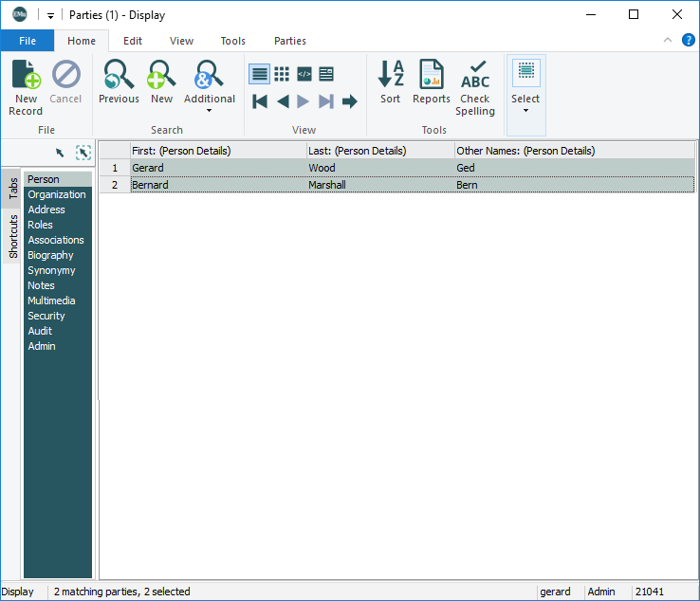Click the Sort A-Z icon
The height and width of the screenshot is (601, 700).
point(391,76)
